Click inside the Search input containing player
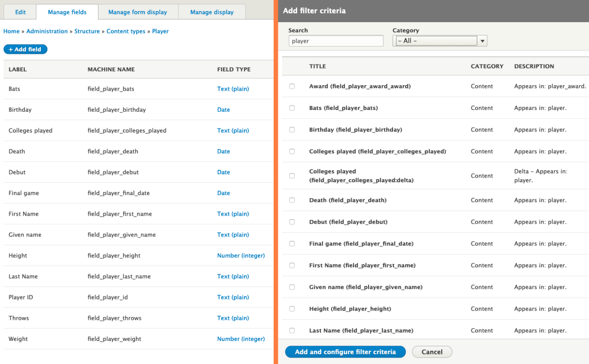 coord(335,40)
